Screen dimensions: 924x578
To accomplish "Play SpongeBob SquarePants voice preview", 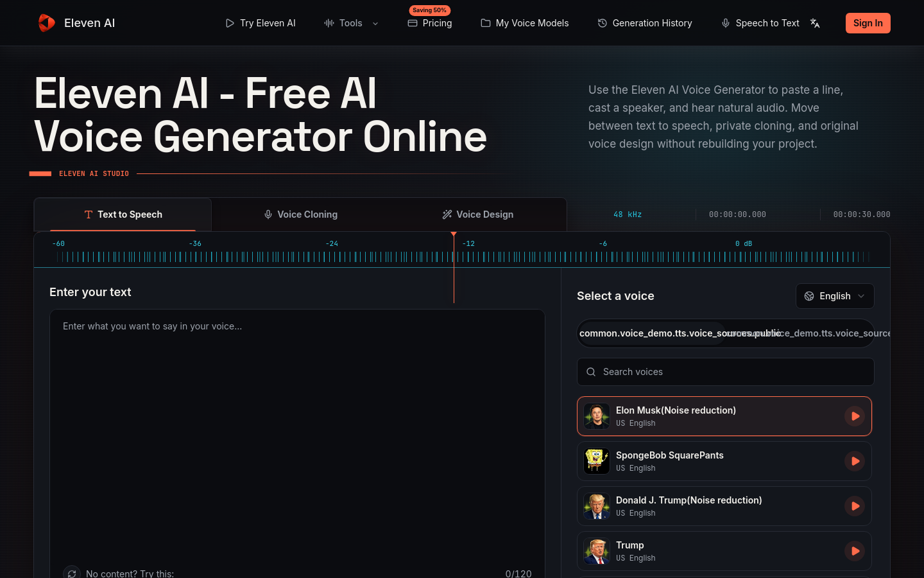I will point(855,461).
